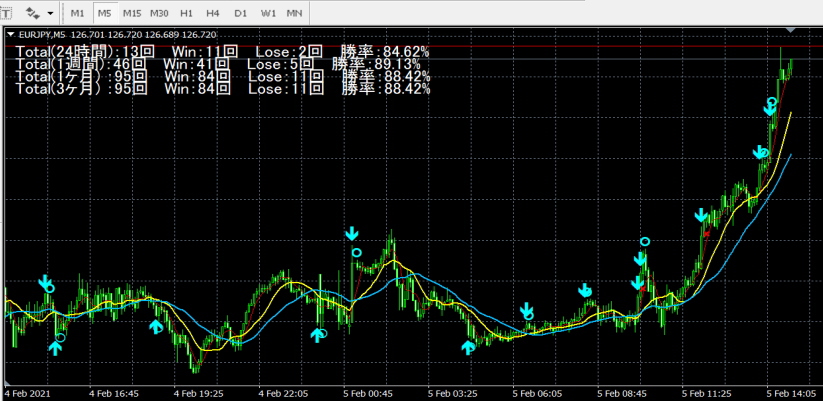823x401 pixels.
Task: Switch chart to M15 timeframe
Action: coord(132,13)
